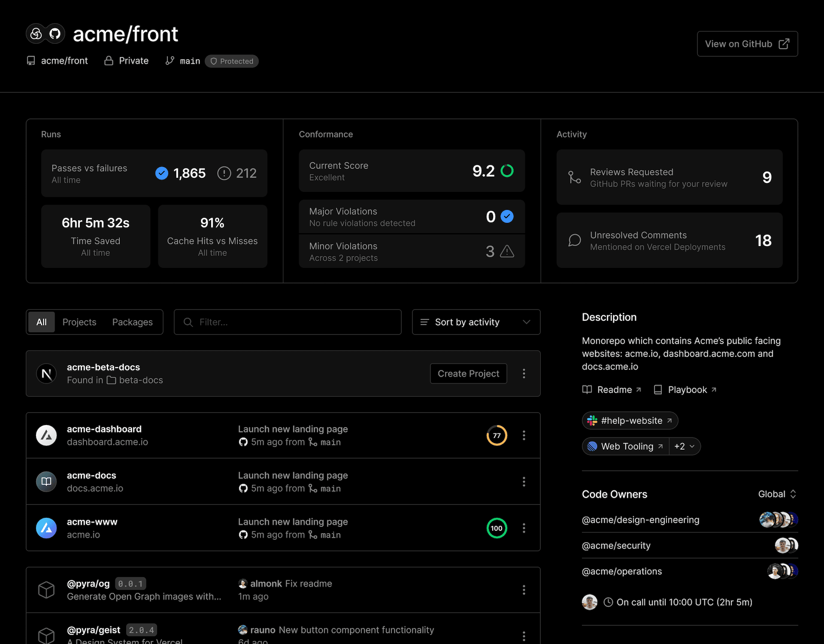Change Code Owners Global scope selector
This screenshot has width=824, height=644.
coord(777,494)
